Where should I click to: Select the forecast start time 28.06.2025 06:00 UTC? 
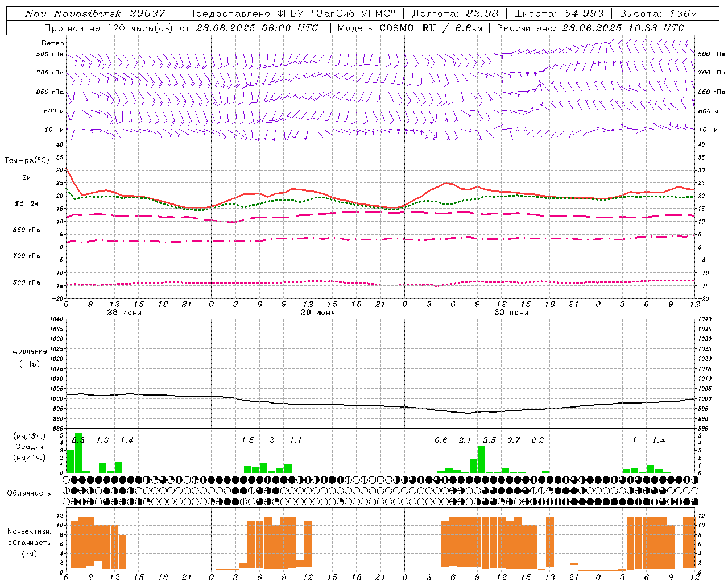point(257,27)
